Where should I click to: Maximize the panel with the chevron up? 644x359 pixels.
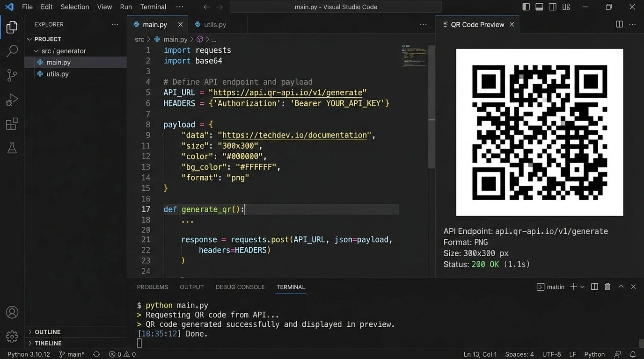coord(621,287)
